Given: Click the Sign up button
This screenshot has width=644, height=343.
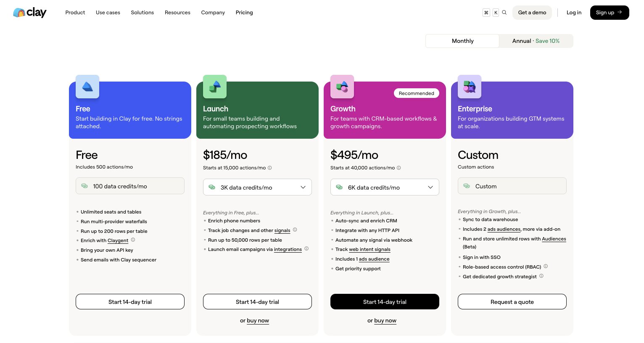Looking at the screenshot, I should click(609, 13).
